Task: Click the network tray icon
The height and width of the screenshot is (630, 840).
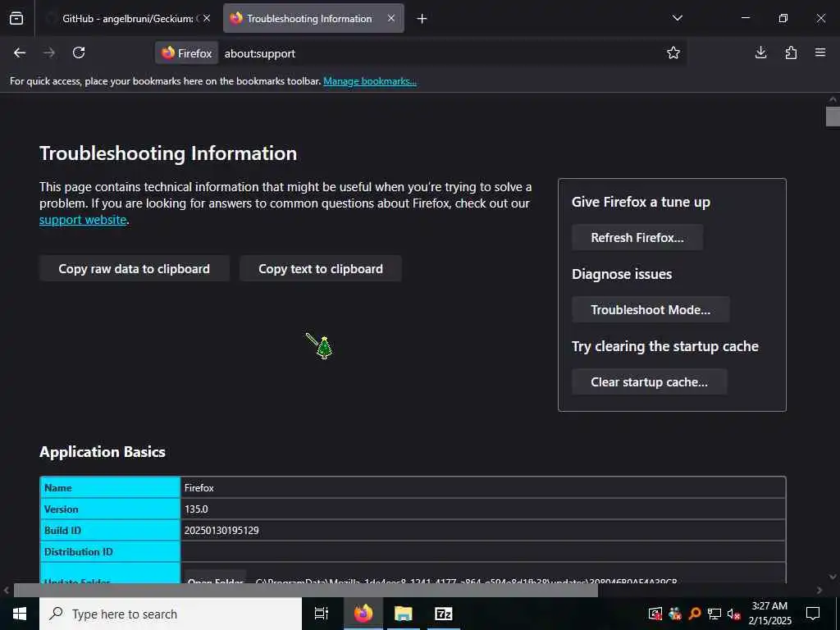Action: tap(714, 614)
